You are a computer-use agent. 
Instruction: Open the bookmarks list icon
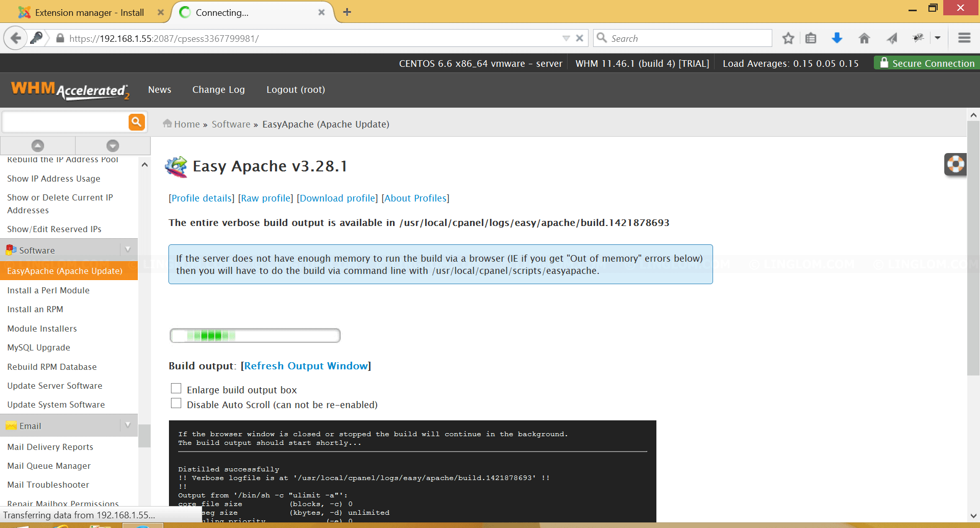[811, 38]
